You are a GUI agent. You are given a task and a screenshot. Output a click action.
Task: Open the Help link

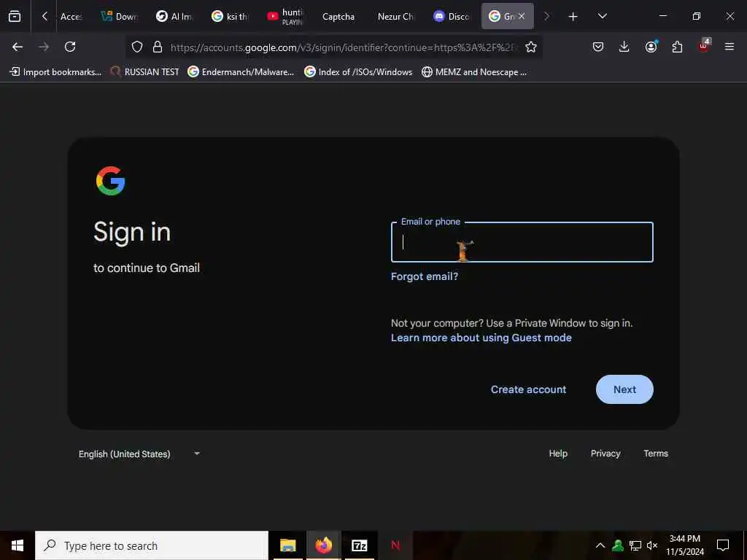coord(558,454)
